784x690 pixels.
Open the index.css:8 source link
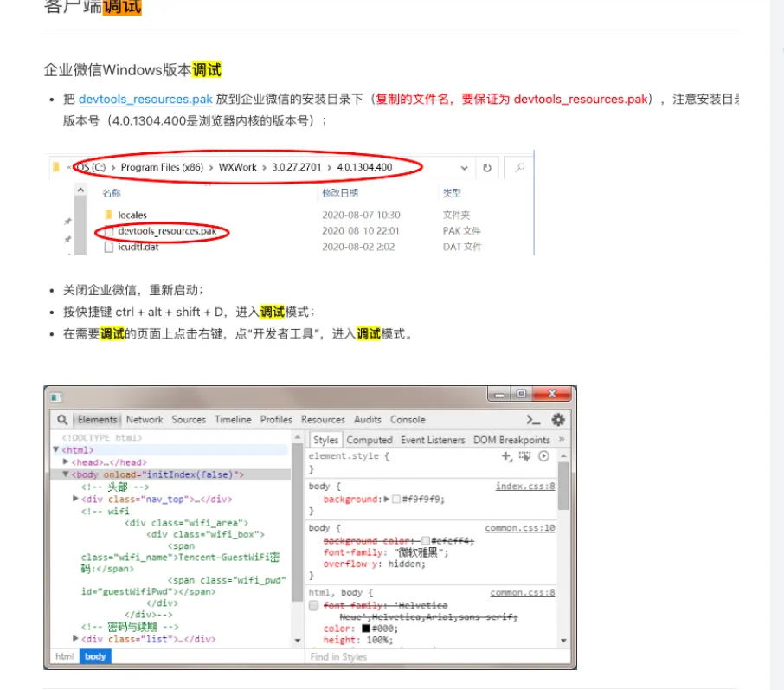(525, 487)
